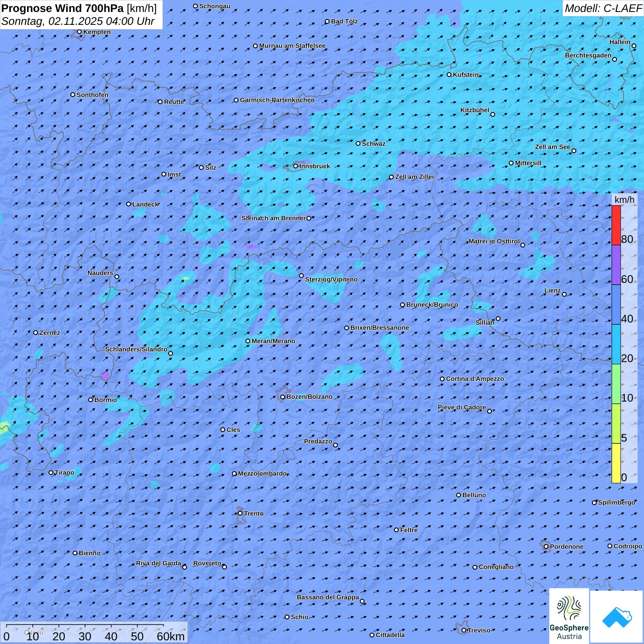Click the 'Brixen/Bressanone' label
Viewport: 644px width, 644px height.
379,328
